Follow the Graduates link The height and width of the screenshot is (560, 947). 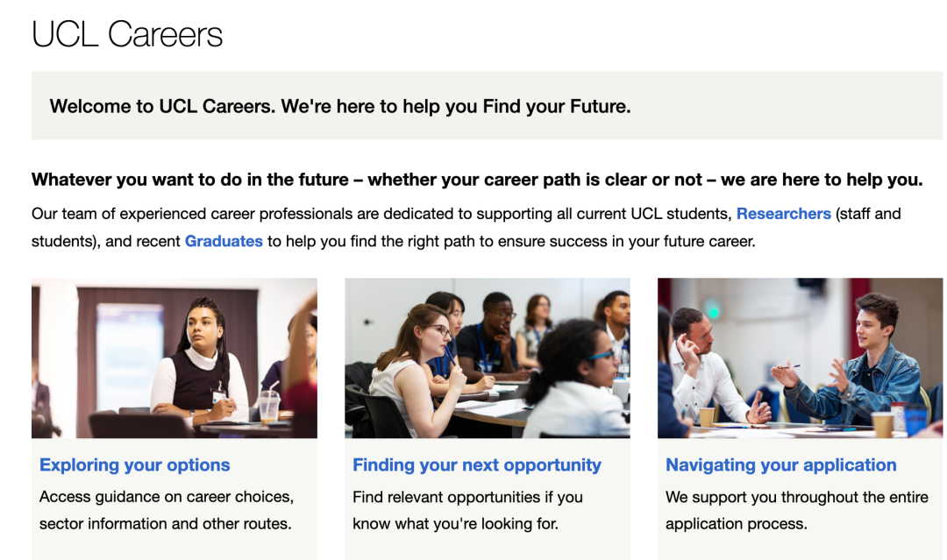coord(224,241)
